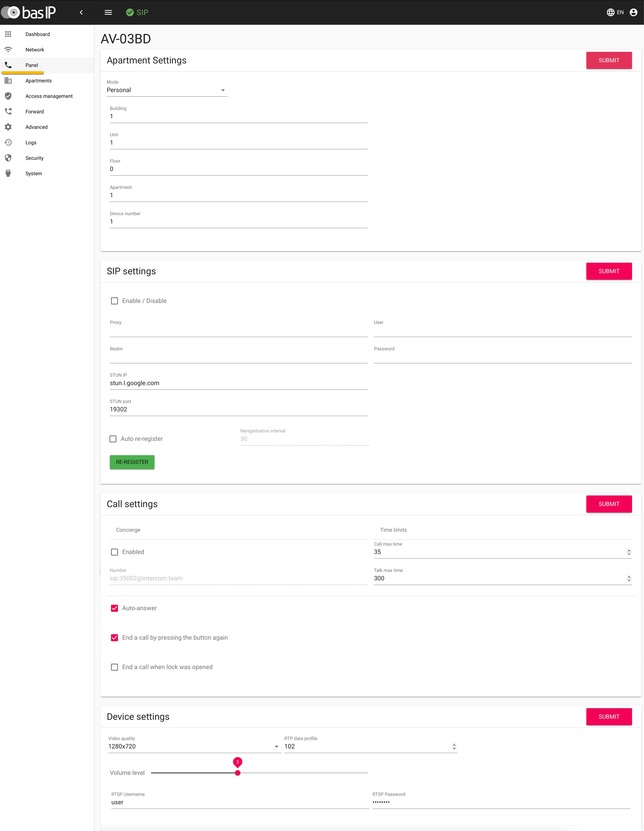
Task: Click the green RE-REGISTER button
Action: point(132,462)
